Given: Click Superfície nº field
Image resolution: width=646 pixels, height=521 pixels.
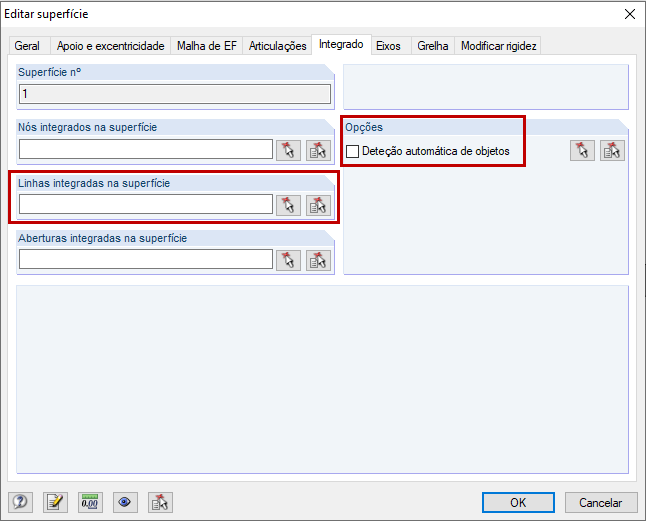Looking at the screenshot, I should coord(175,94).
